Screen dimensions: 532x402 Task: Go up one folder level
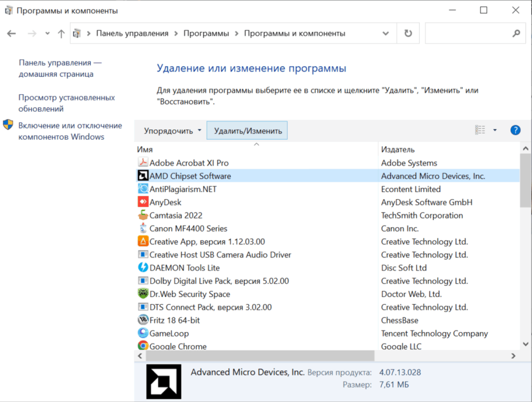pos(61,34)
